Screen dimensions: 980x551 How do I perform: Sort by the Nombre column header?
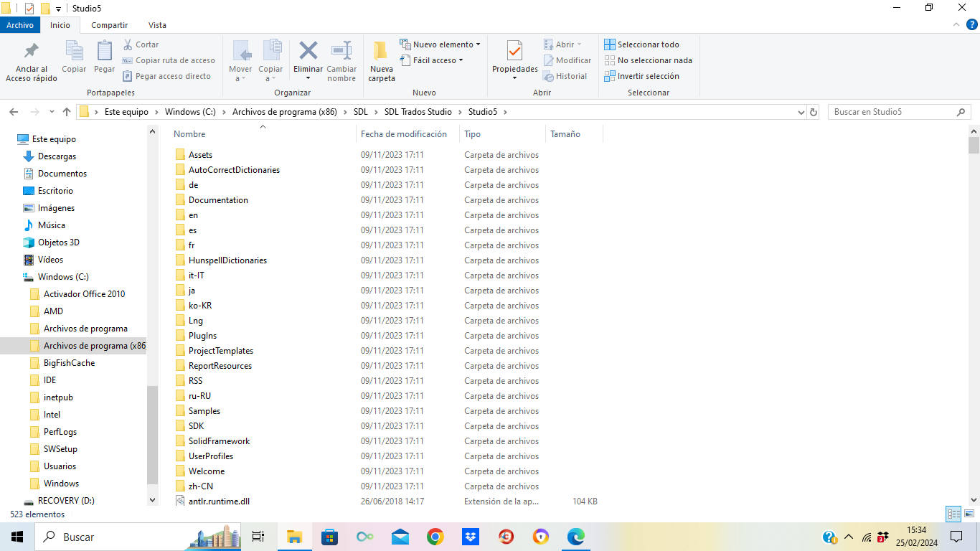click(x=189, y=134)
